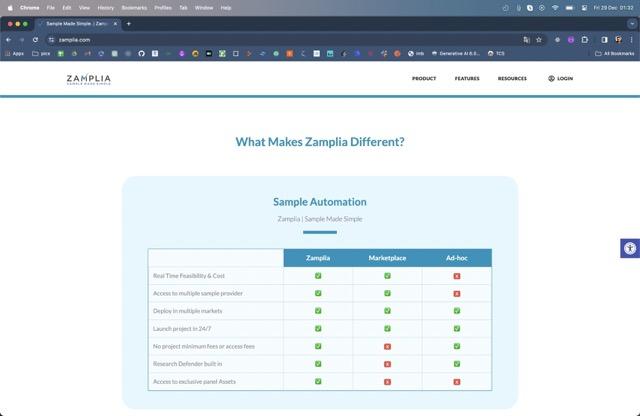Open the Chrome app menu
The height and width of the screenshot is (416, 640).
pos(29,8)
